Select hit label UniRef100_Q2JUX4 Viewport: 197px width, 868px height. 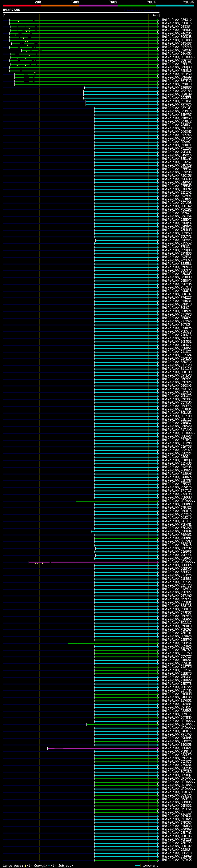[x=177, y=125]
